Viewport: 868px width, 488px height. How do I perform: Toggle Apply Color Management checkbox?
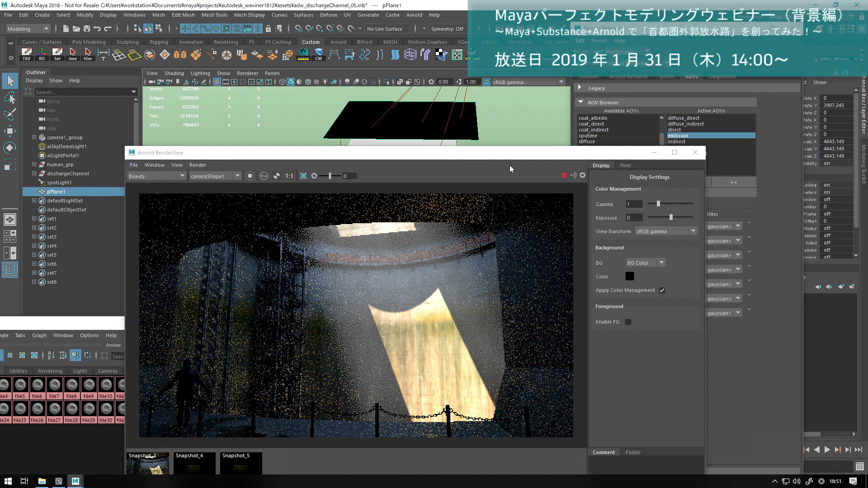click(x=662, y=290)
